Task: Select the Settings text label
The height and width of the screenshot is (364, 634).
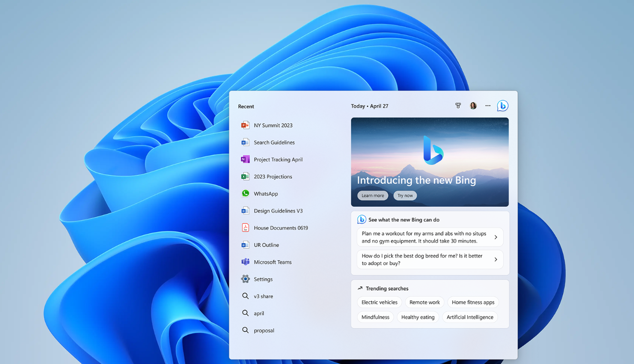Action: click(x=263, y=279)
